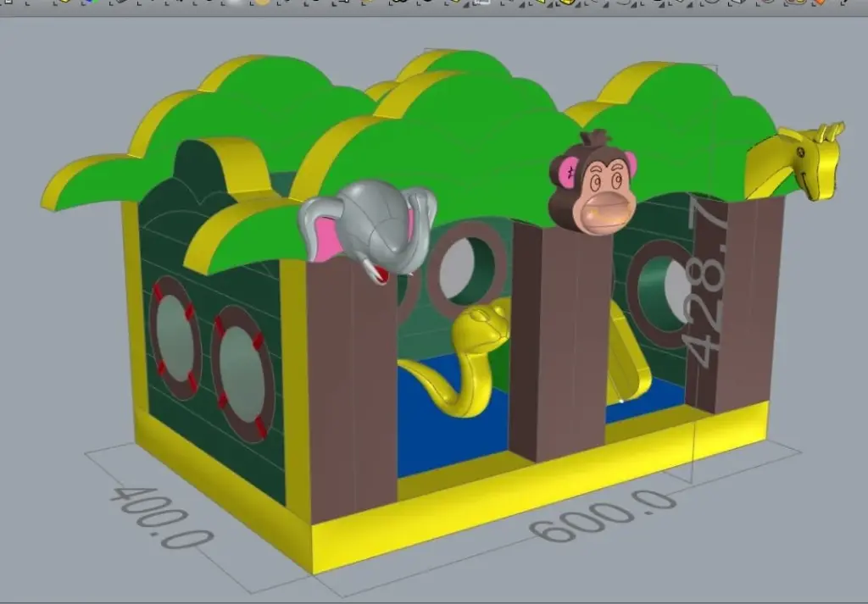Click the orange diamond icon at the toolbar's right end

tap(819, 5)
